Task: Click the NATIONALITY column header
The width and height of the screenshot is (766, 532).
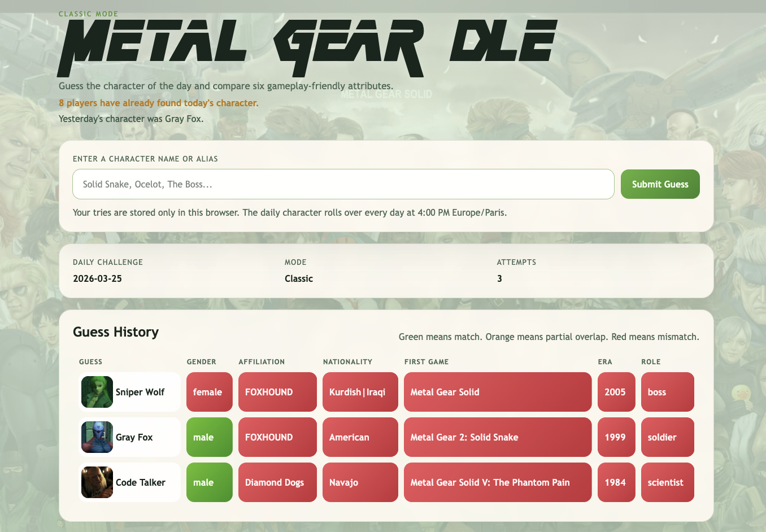Action: click(347, 361)
